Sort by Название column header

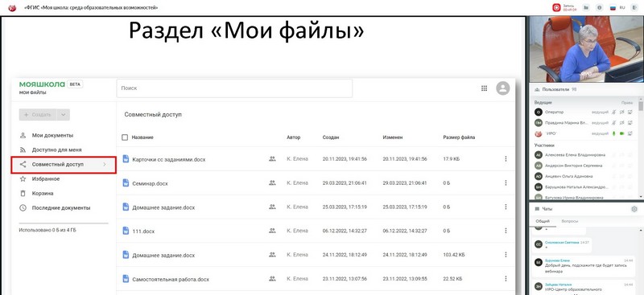pos(142,137)
